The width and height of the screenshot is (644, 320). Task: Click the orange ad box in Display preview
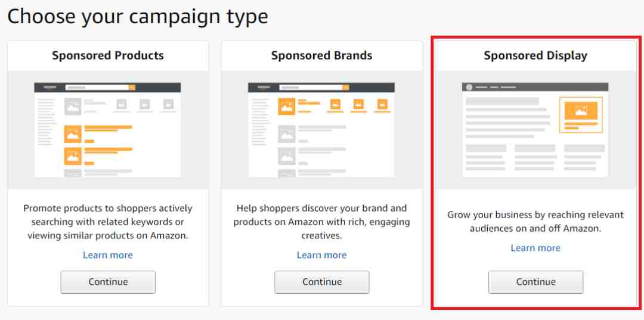tap(581, 115)
